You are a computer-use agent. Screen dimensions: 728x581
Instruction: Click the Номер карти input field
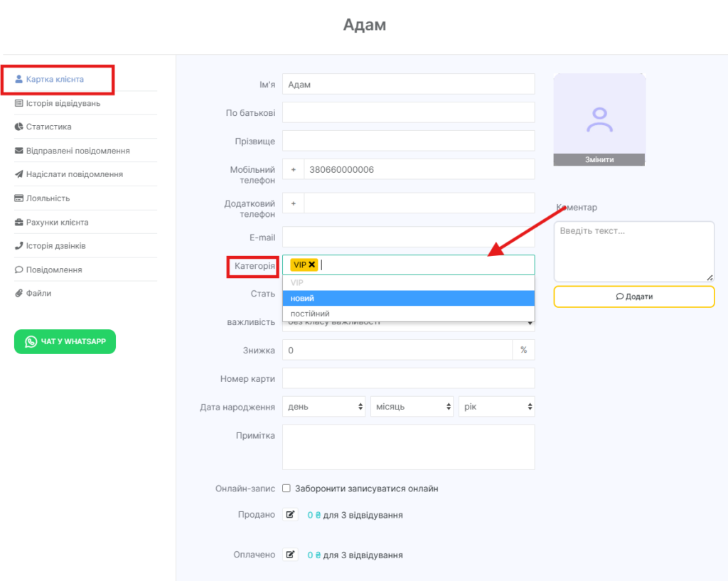pyautogui.click(x=408, y=378)
